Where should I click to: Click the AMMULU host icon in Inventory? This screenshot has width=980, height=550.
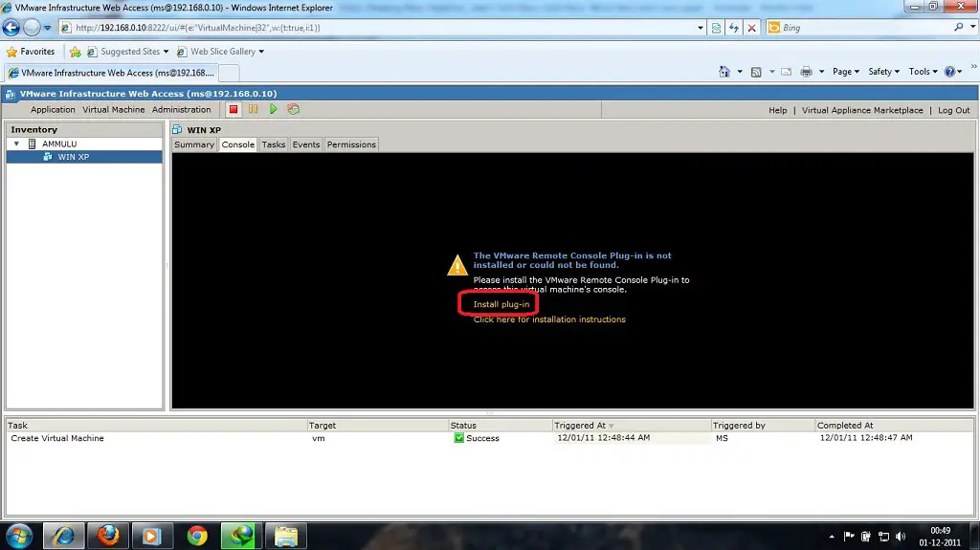pos(32,143)
